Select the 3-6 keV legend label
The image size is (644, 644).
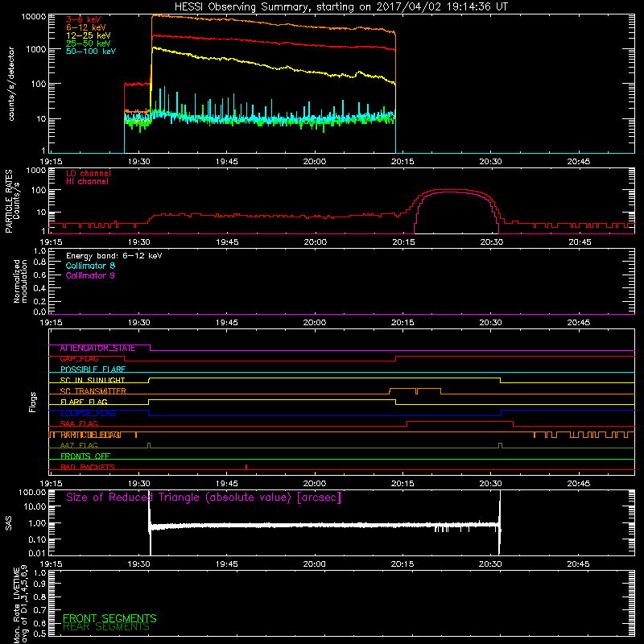[x=84, y=19]
